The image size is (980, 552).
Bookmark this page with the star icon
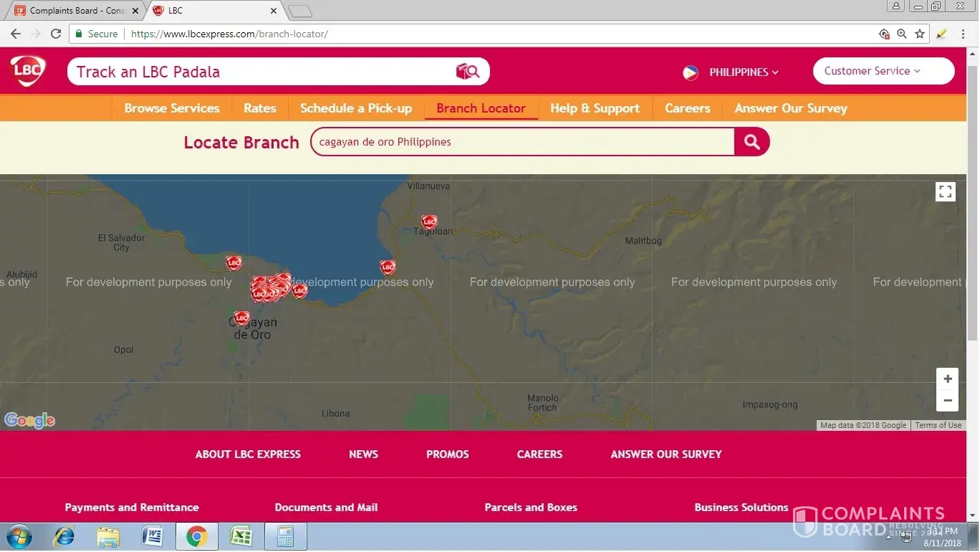(920, 34)
